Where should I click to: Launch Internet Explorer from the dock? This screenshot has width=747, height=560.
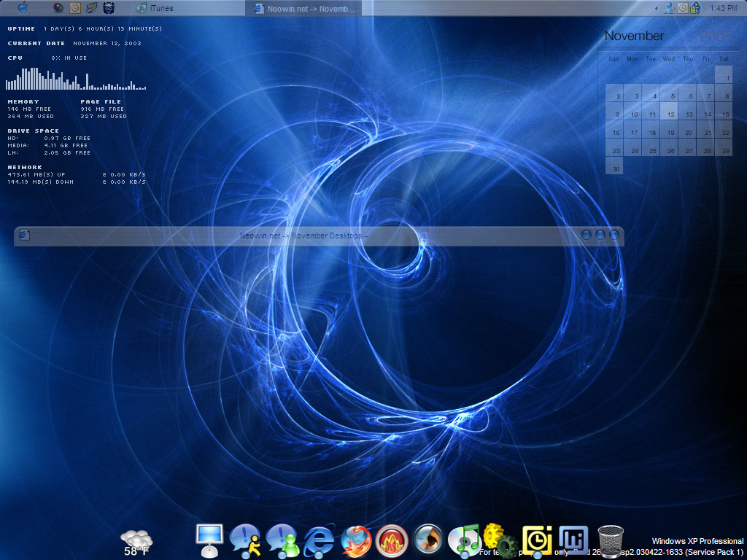319,541
